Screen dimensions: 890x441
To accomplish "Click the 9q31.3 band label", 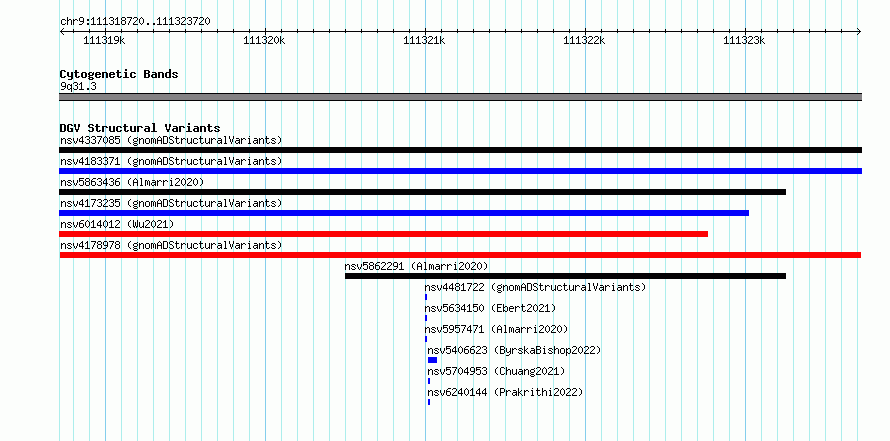I will pyautogui.click(x=78, y=86).
